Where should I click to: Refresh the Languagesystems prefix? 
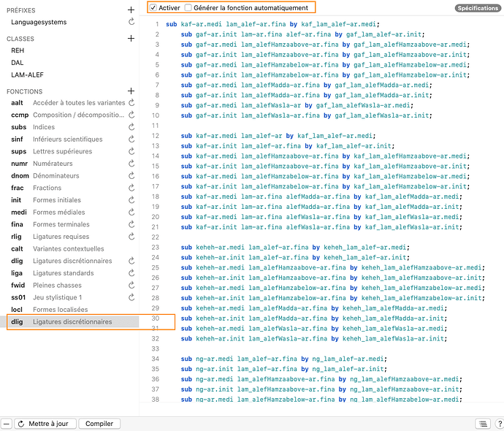[131, 23]
